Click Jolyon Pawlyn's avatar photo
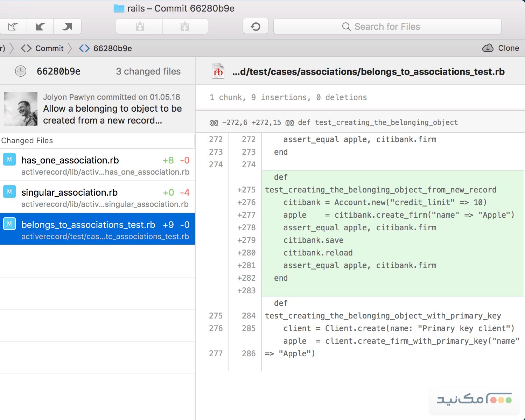Image resolution: width=525 pixels, height=420 pixels. coord(21,109)
